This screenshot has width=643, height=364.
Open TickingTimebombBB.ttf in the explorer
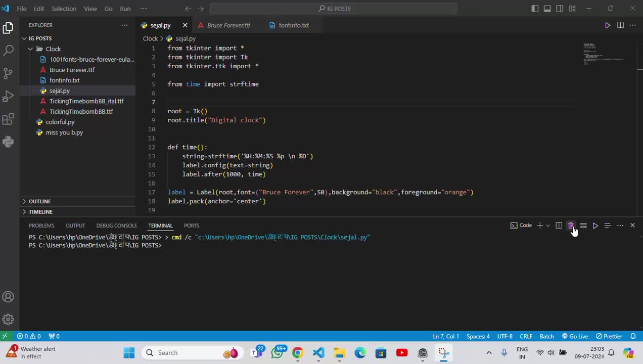click(81, 112)
